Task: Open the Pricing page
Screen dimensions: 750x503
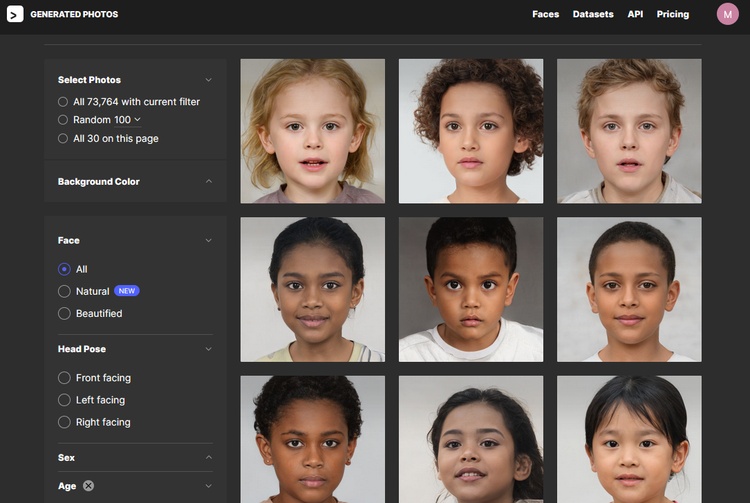Action: coord(672,14)
